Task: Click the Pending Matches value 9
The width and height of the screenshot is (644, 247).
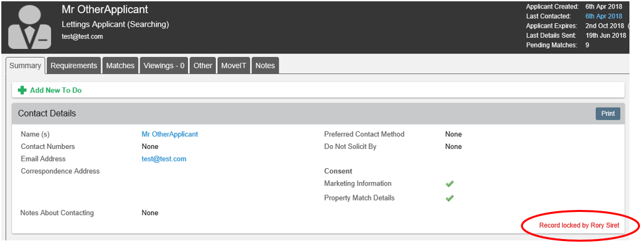Action: click(587, 45)
